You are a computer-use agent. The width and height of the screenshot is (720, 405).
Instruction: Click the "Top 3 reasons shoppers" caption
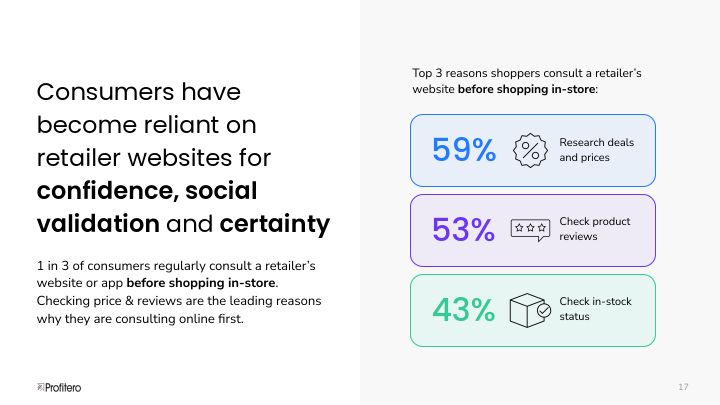point(527,81)
